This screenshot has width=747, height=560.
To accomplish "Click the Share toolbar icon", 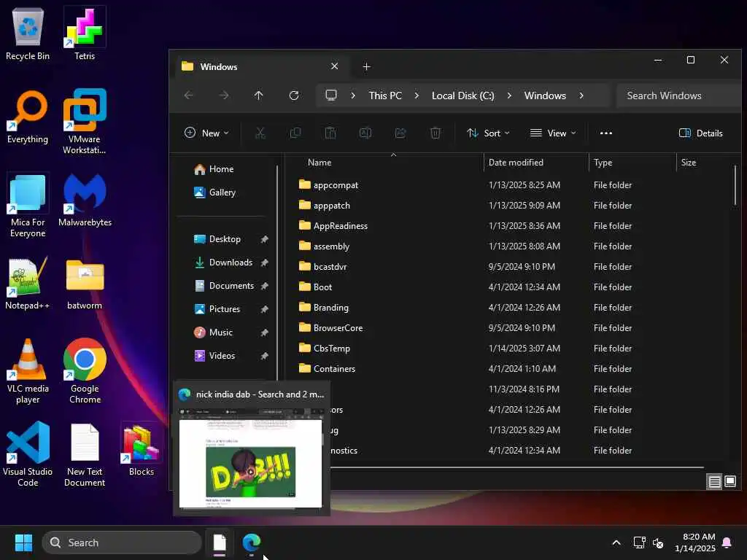I will click(400, 133).
